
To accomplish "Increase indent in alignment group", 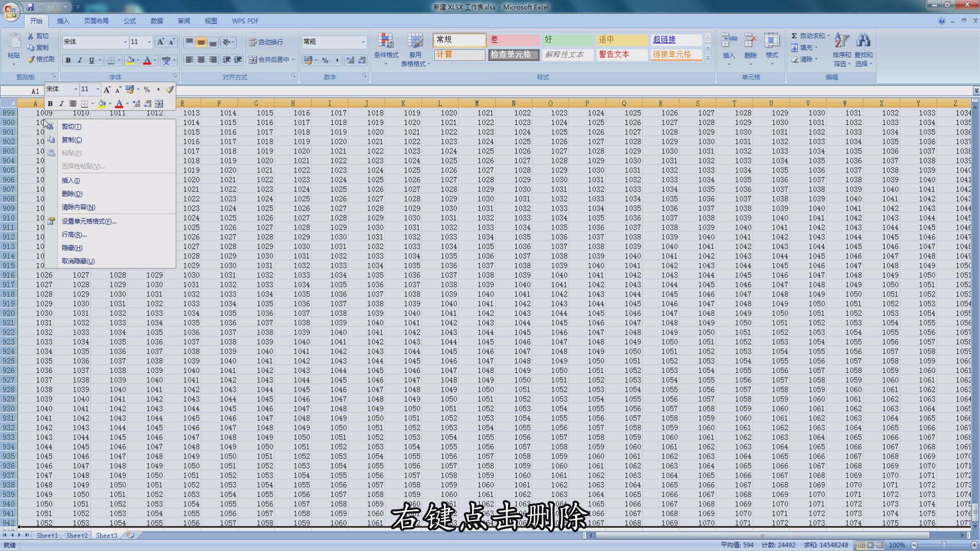I will point(238,60).
